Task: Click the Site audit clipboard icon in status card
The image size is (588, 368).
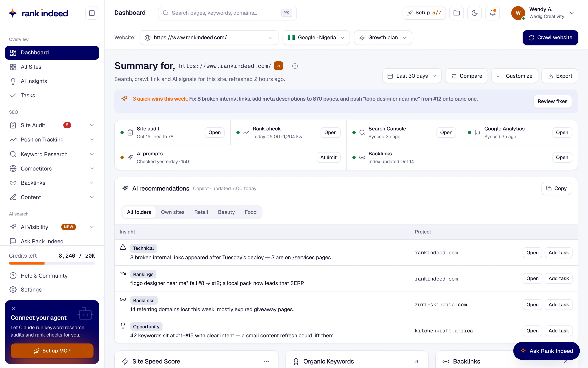Action: pyautogui.click(x=130, y=132)
